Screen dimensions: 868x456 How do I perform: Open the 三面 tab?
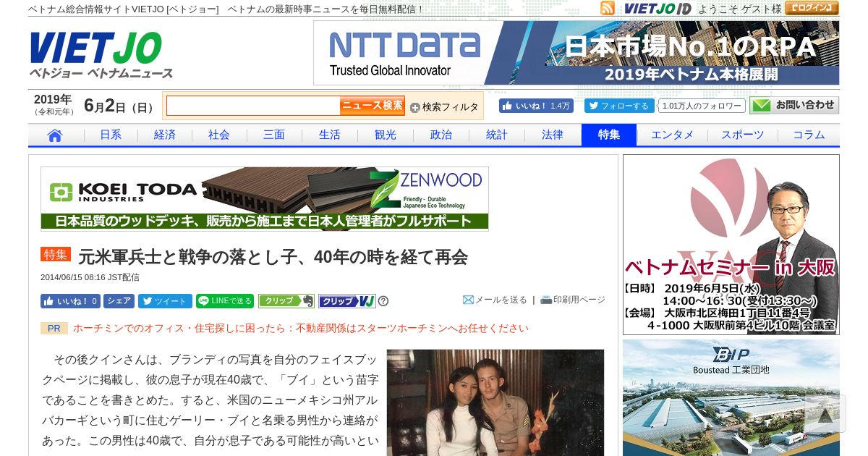click(274, 135)
